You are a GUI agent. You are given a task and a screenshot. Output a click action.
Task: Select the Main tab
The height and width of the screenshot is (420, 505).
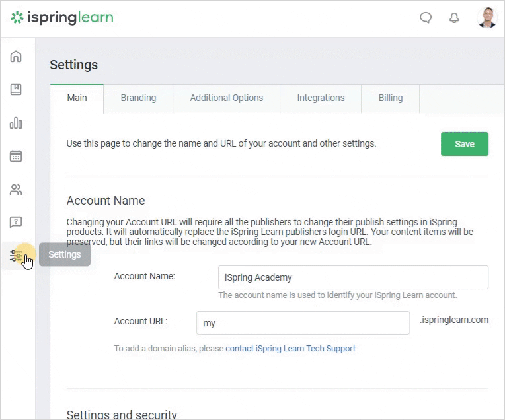tap(77, 98)
